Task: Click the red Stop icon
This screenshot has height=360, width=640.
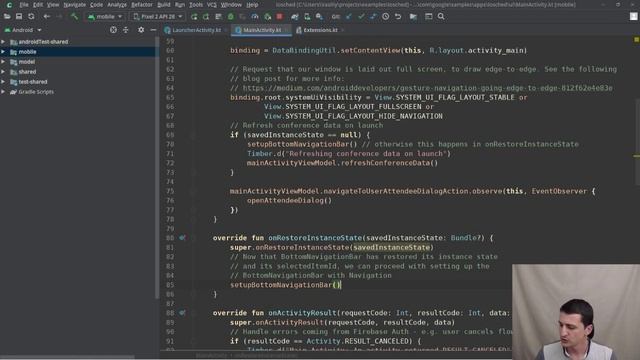Action: point(280,17)
